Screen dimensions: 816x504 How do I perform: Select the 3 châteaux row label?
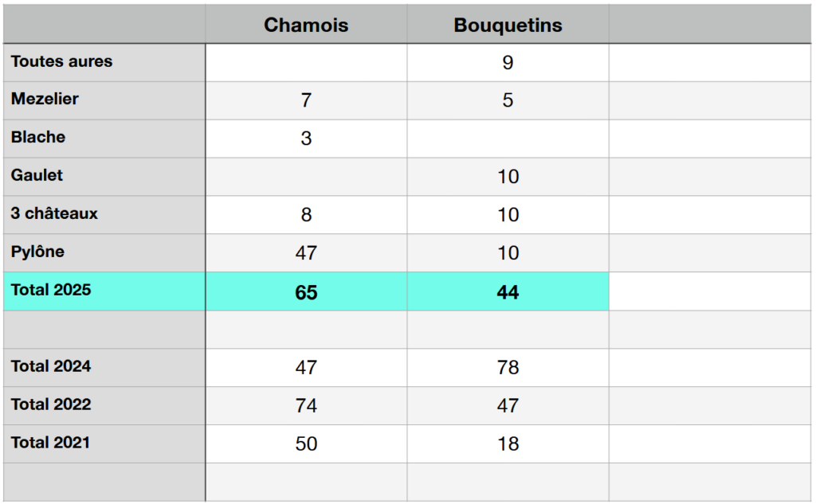[x=55, y=213]
